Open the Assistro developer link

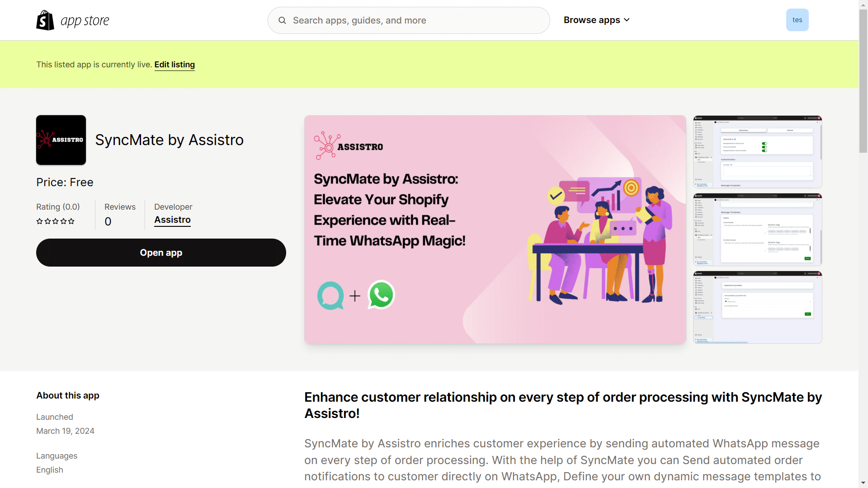coord(172,220)
